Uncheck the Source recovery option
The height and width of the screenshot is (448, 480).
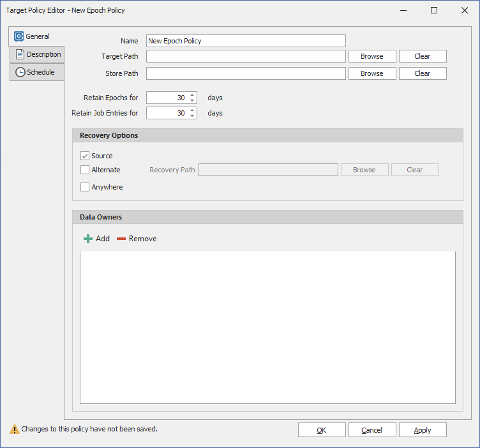point(85,156)
